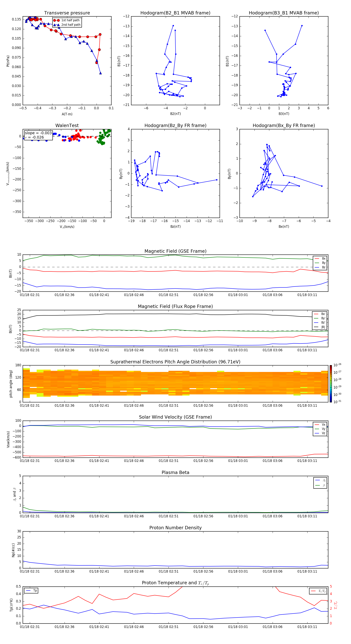The width and height of the screenshot is (351, 644).
Task: Click the 'Hodogram(B3_B1 MVAB frame)' title
Action: pyautogui.click(x=284, y=13)
